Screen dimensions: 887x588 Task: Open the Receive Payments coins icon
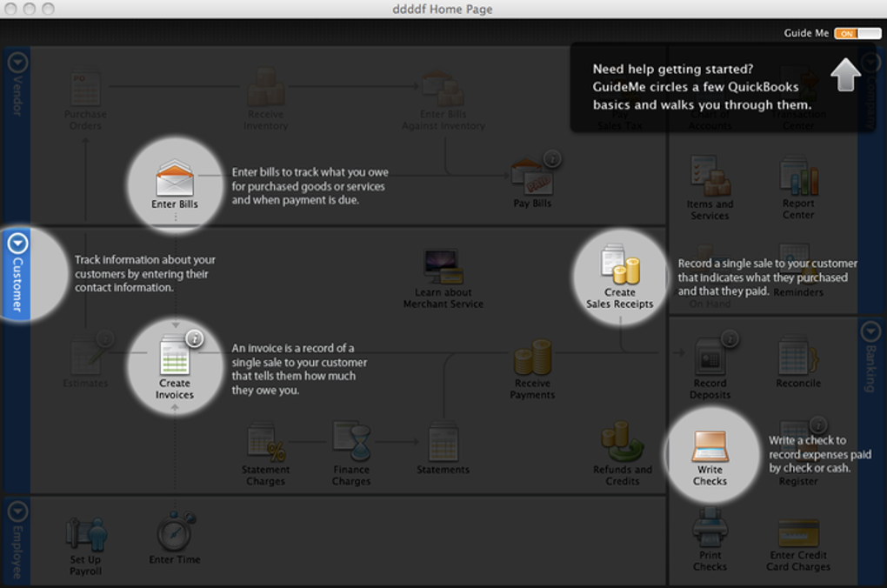(x=532, y=357)
